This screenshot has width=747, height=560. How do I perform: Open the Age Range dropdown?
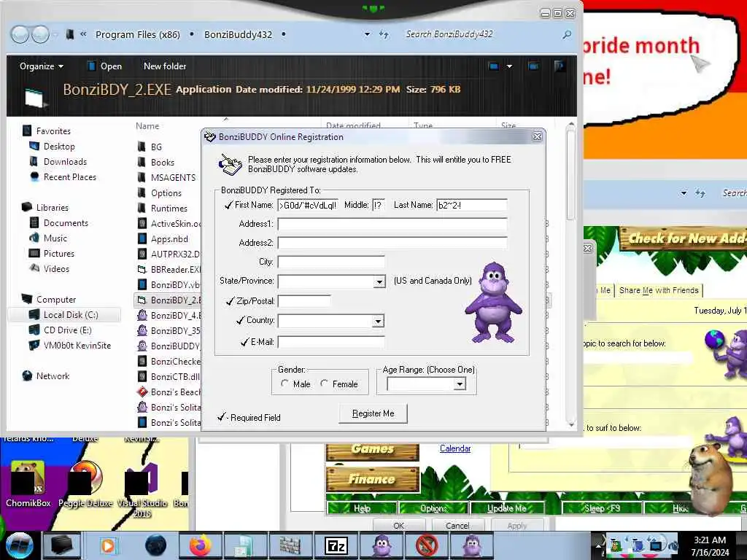460,384
